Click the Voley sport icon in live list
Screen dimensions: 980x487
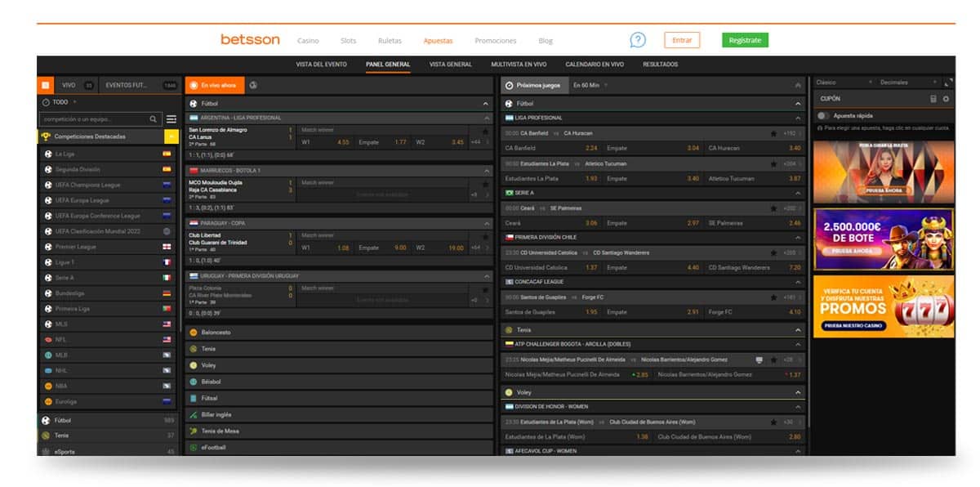click(x=194, y=365)
